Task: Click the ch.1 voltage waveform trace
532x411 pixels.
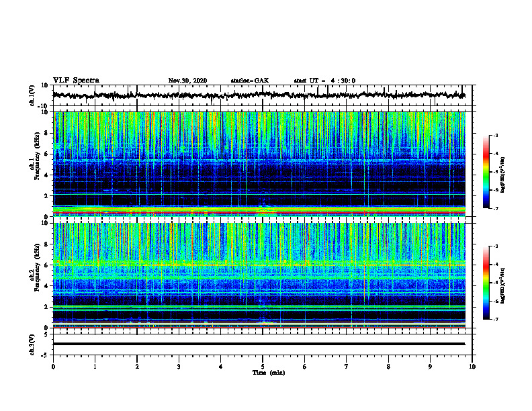Action: (259, 95)
